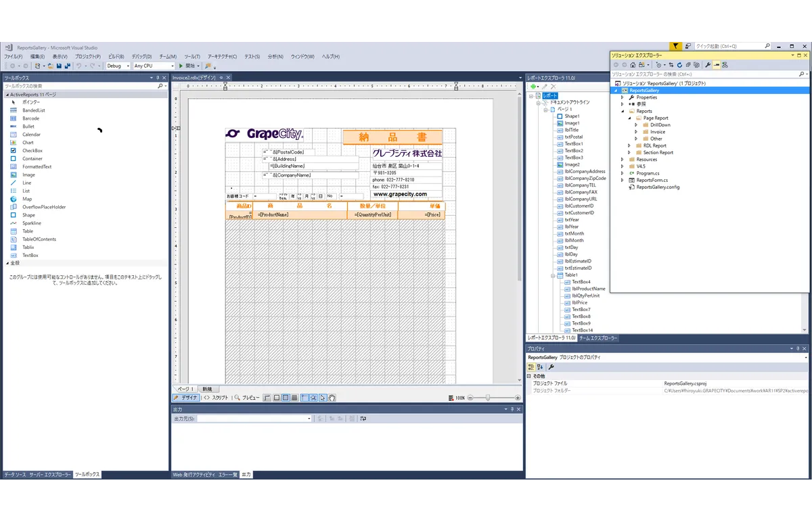Viewport: 812px width, 514px height.
Task: Select the TextBox control in the toolbox
Action: tap(30, 255)
